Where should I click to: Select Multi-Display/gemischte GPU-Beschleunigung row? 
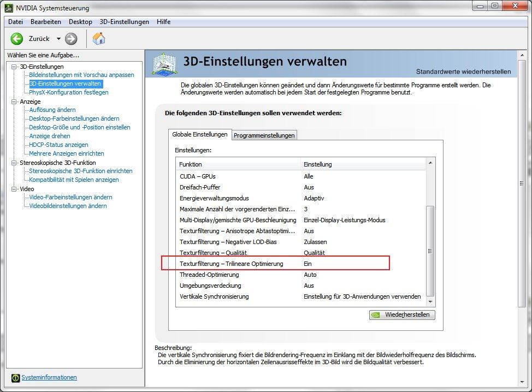(x=300, y=220)
